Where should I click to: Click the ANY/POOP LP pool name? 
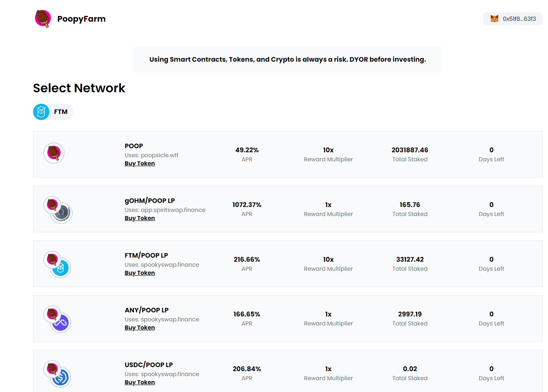tap(147, 310)
